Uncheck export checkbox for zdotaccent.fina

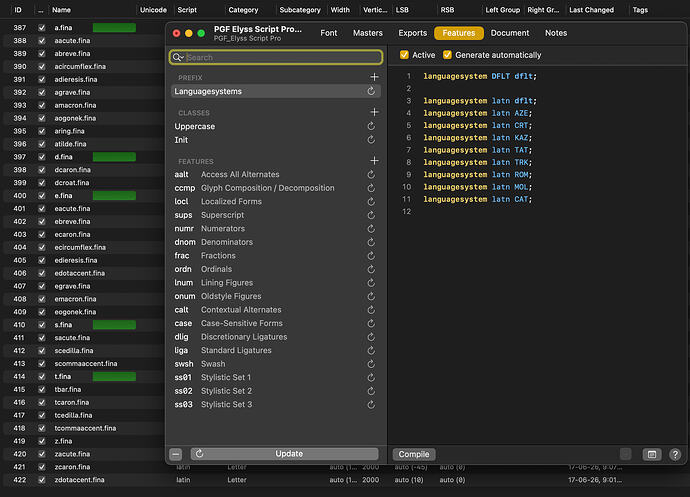coord(41,480)
